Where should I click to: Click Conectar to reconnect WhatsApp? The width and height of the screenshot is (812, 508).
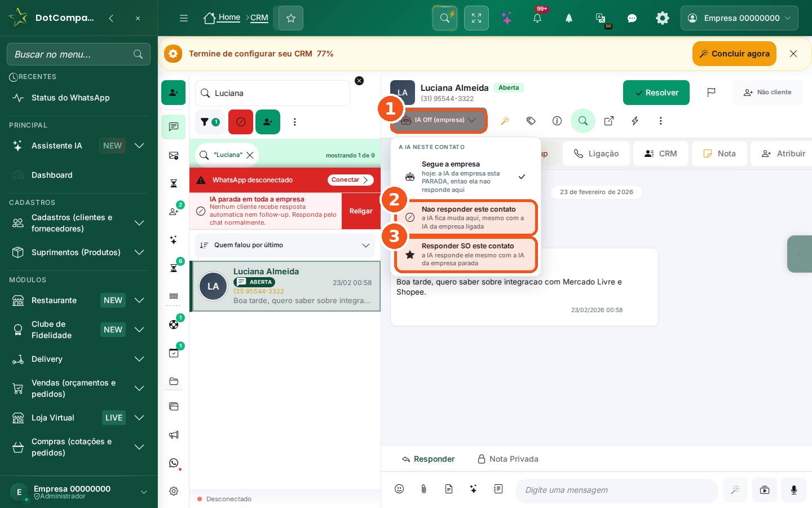click(351, 180)
